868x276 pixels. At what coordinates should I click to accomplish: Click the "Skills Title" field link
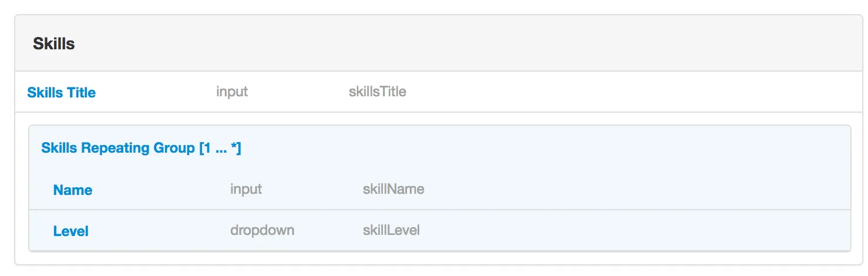pyautogui.click(x=61, y=93)
